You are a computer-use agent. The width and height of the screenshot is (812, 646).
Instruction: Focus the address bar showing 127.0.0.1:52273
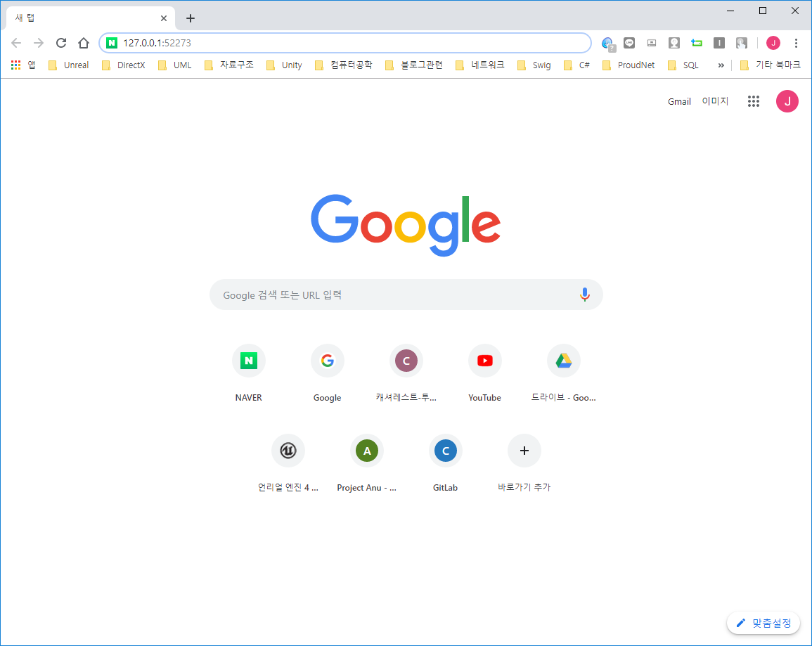(345, 43)
